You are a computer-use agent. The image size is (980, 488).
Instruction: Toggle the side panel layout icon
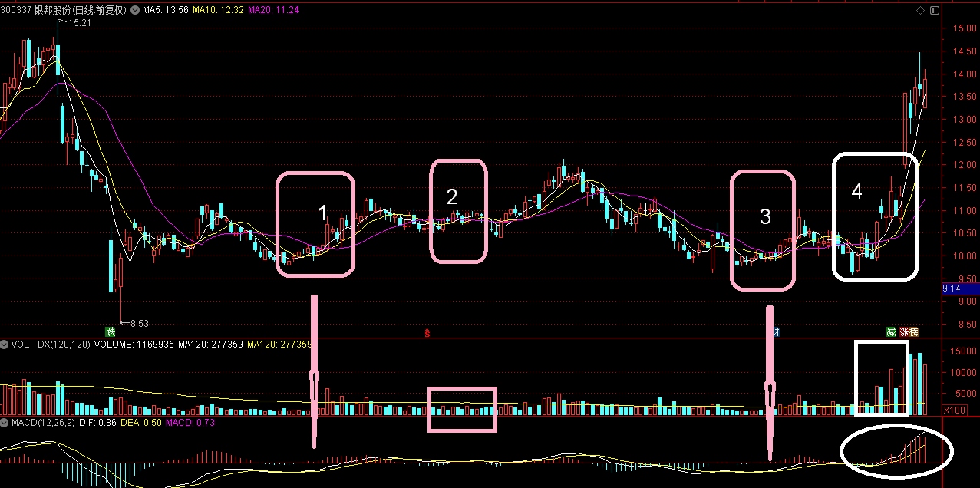(x=934, y=10)
